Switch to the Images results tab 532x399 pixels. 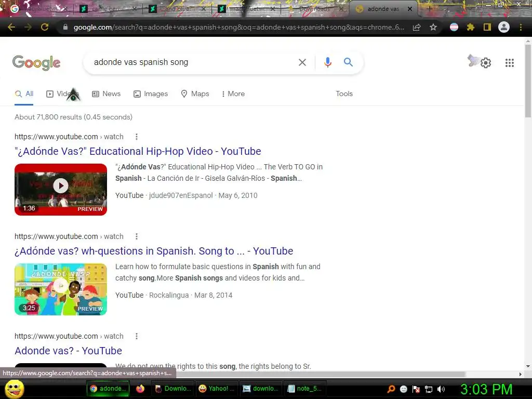pyautogui.click(x=150, y=94)
